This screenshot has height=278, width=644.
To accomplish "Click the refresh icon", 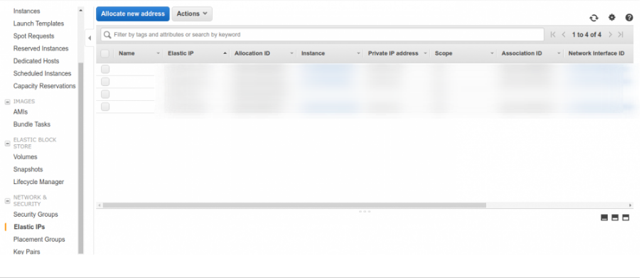I will tap(594, 18).
